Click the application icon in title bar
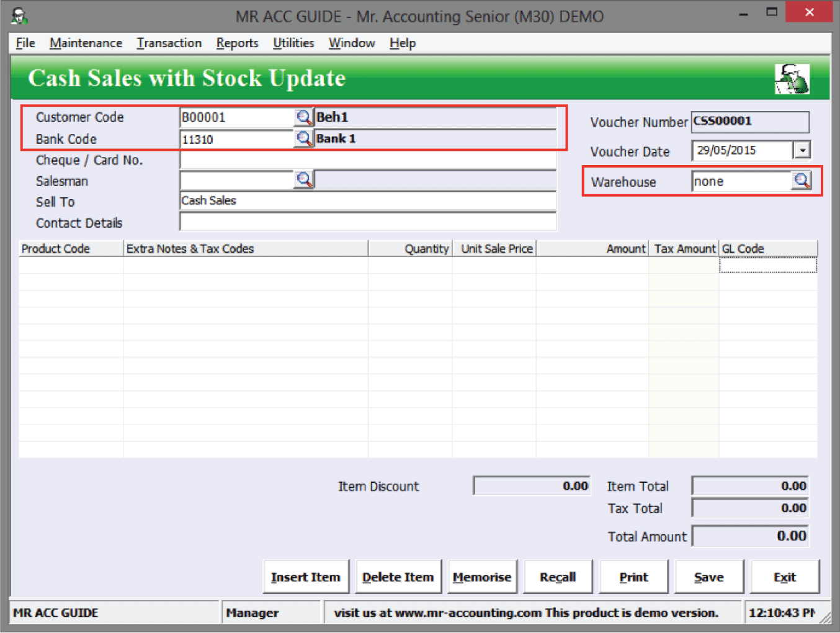The image size is (840, 633). (x=19, y=16)
